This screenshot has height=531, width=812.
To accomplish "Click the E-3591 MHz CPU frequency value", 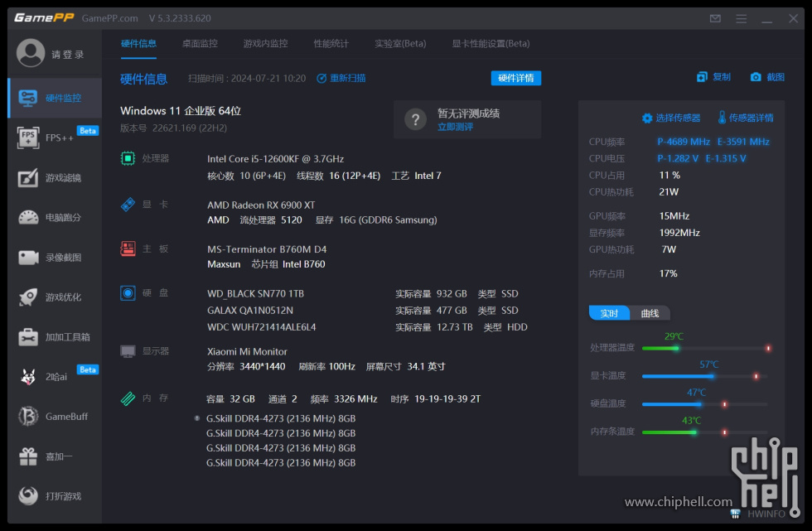I will pyautogui.click(x=743, y=142).
